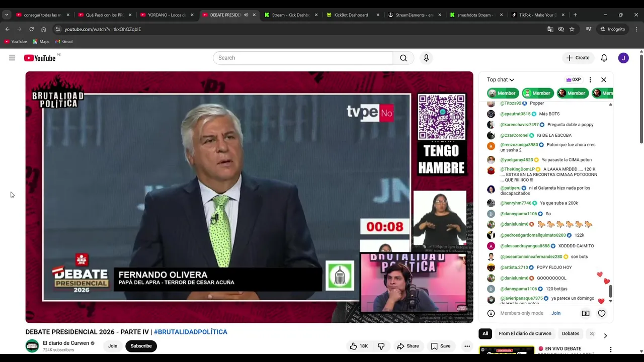Click the Subscribe button
The image size is (644, 362).
(141, 346)
